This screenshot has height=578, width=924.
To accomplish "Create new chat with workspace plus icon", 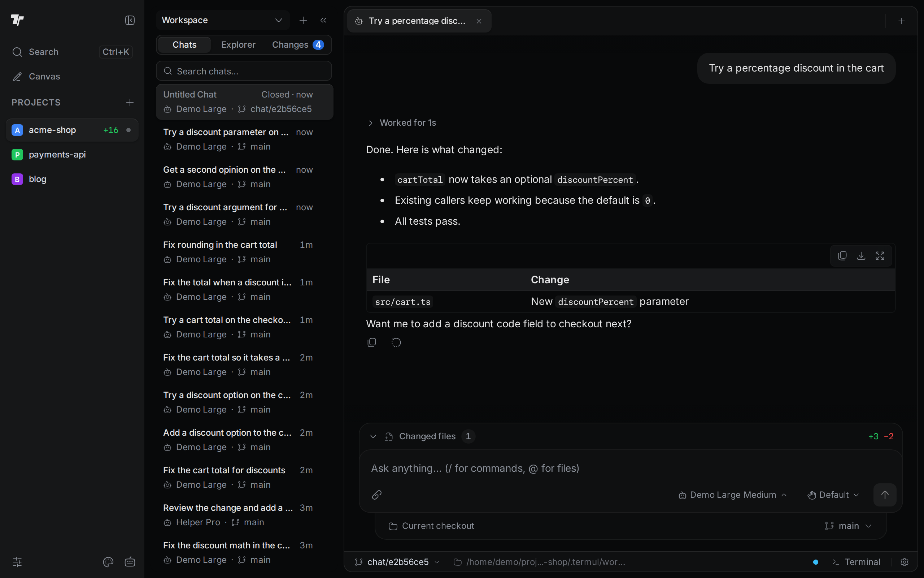I will [303, 20].
